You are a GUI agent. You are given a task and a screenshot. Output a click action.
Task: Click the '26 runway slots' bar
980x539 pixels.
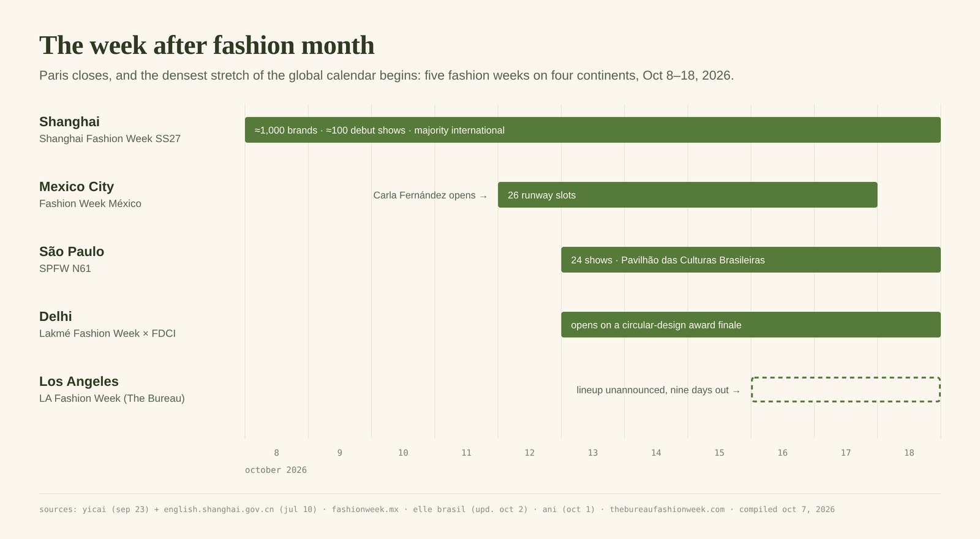click(687, 195)
